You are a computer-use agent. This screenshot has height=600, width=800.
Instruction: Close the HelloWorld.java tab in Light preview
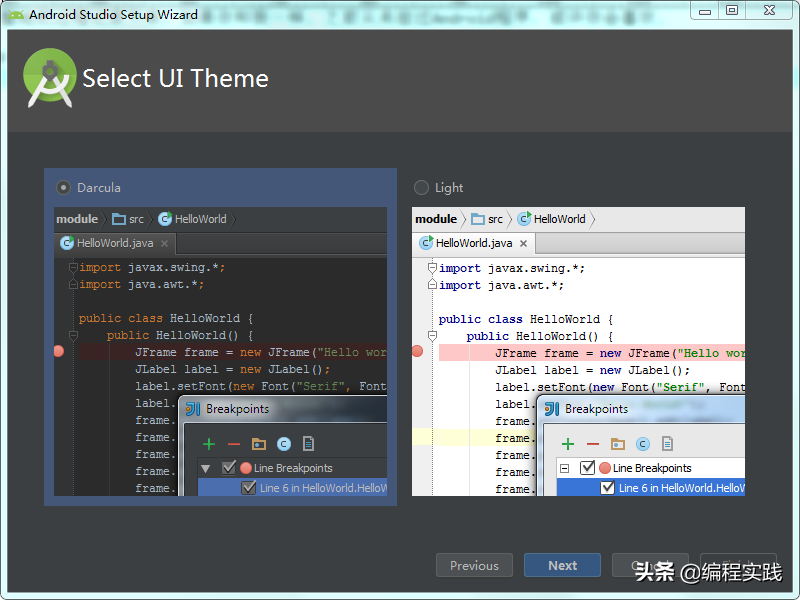pos(523,244)
